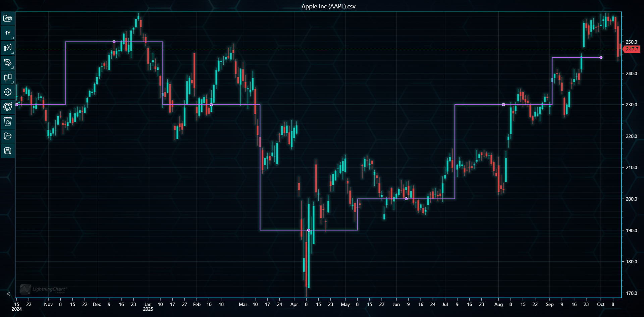The height and width of the screenshot is (317, 644).
Task: Select the step line point at 250 in December
Action: click(x=114, y=42)
